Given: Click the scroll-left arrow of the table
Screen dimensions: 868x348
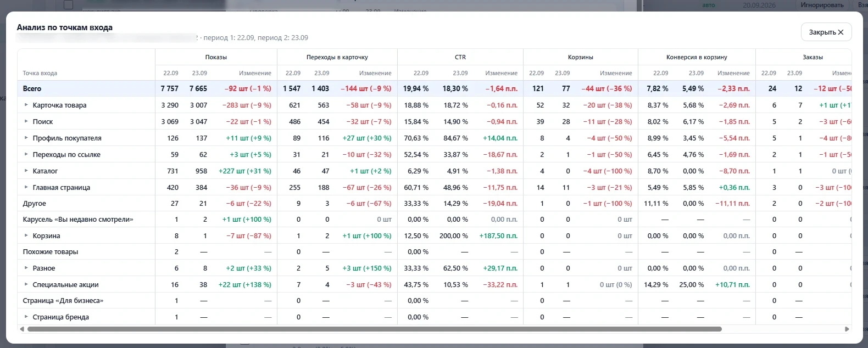Looking at the screenshot, I should coord(22,329).
